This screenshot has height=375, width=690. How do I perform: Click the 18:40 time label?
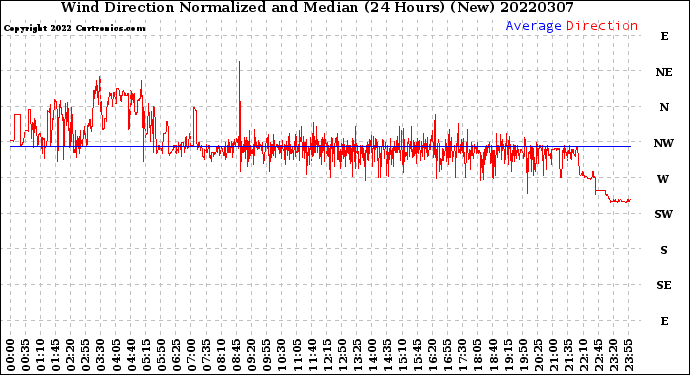pos(493,355)
